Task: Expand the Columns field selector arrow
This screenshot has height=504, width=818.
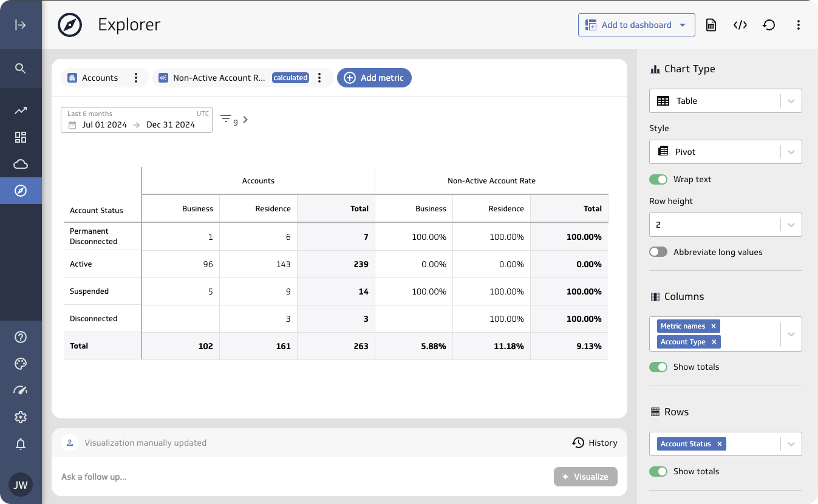Action: tap(791, 334)
